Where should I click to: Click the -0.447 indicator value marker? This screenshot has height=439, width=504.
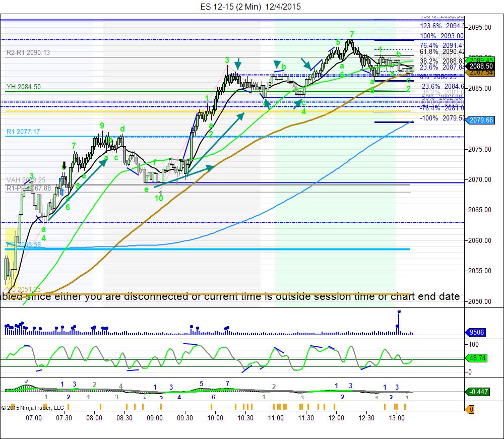pyautogui.click(x=477, y=392)
